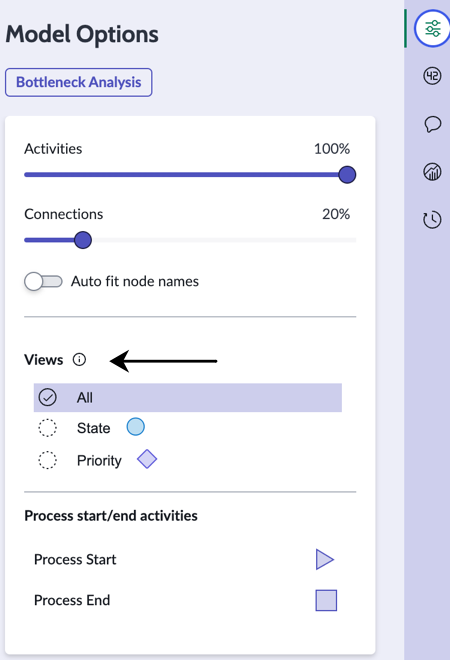
Task: Click the Bottleneck Analysis button
Action: (79, 82)
